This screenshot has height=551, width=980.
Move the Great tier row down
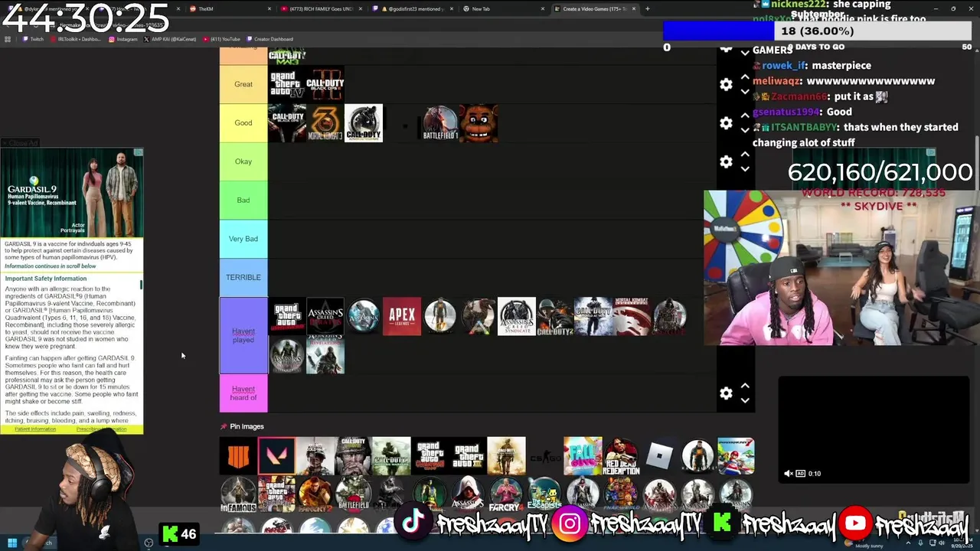coord(745,92)
